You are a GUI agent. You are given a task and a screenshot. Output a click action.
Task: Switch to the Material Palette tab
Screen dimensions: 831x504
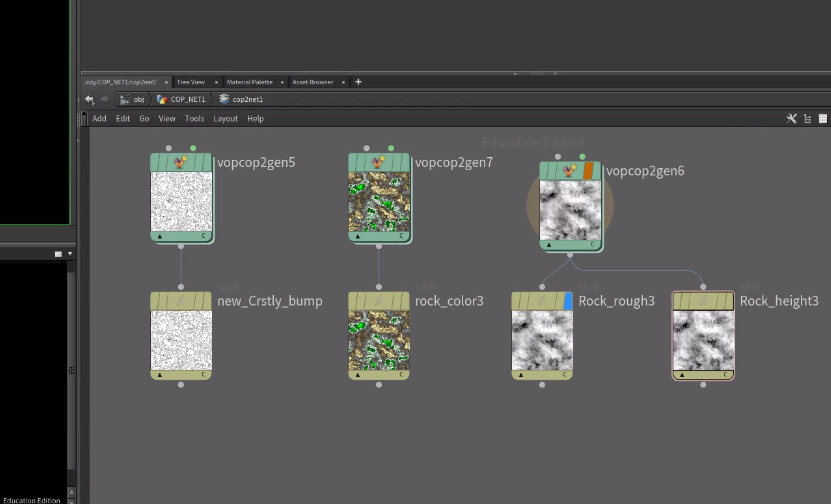click(x=249, y=82)
